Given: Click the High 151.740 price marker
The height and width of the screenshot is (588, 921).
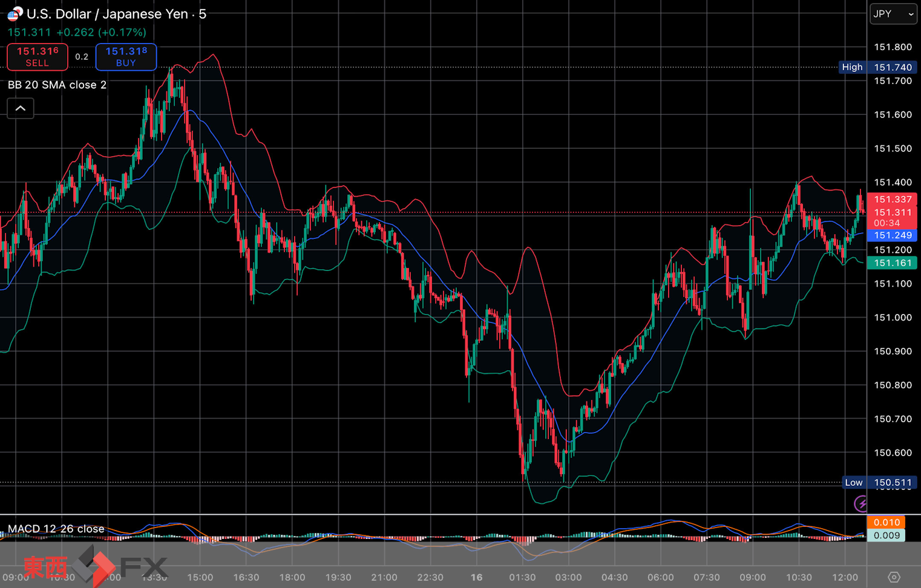Looking at the screenshot, I should tap(877, 67).
